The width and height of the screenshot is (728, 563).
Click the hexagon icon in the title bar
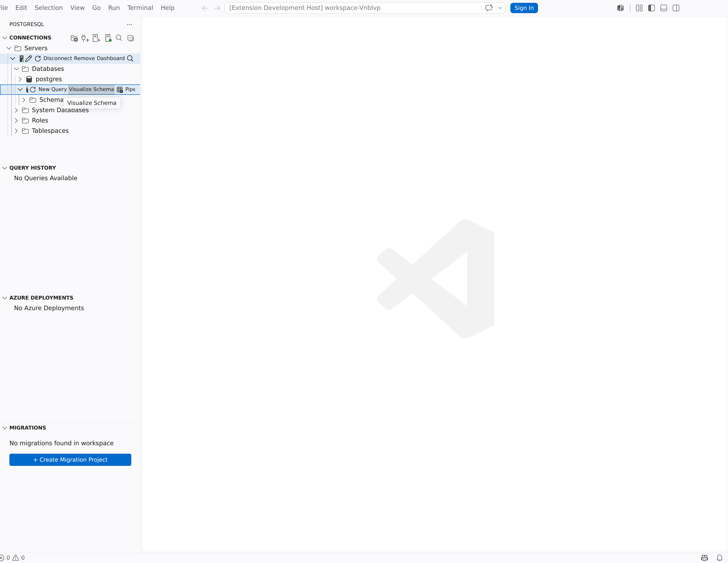coord(620,8)
